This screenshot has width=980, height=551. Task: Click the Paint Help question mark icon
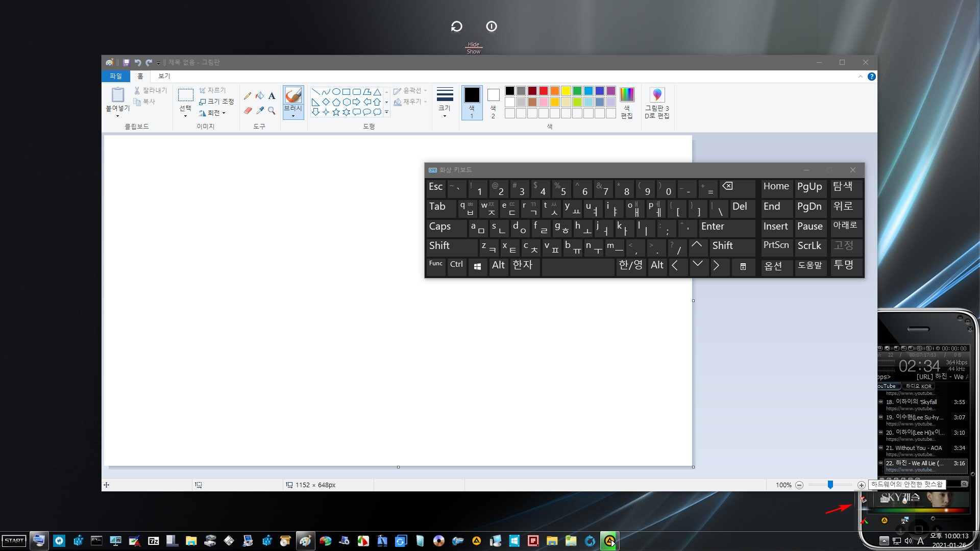pos(872,77)
